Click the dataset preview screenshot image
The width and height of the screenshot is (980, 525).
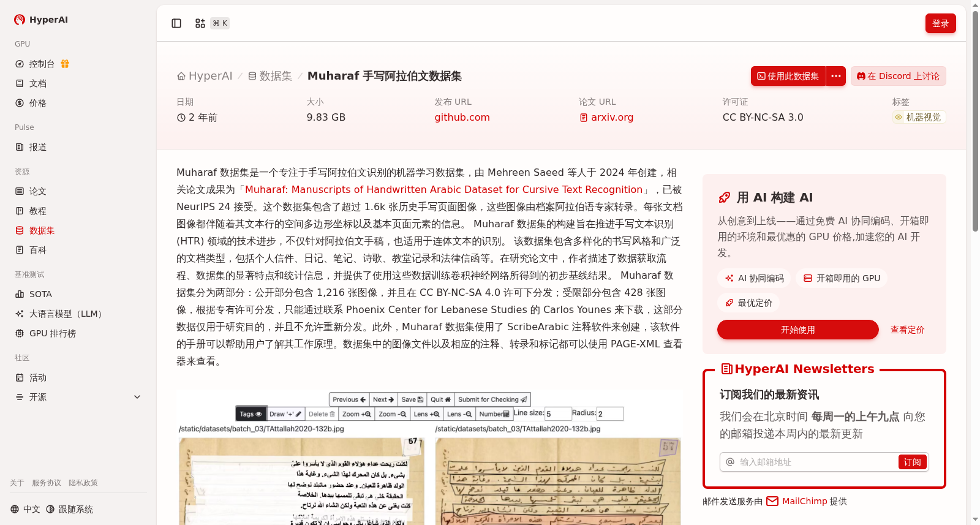coord(429,456)
